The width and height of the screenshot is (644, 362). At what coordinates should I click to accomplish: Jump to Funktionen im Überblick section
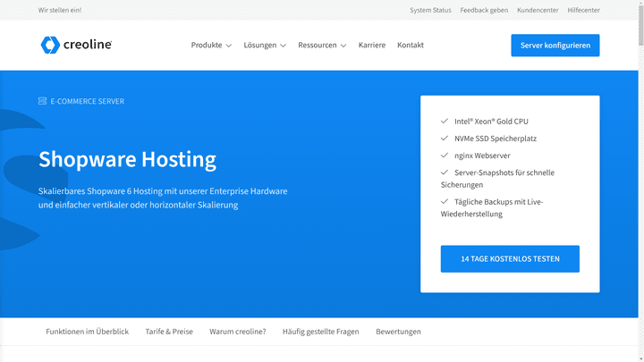(x=87, y=332)
